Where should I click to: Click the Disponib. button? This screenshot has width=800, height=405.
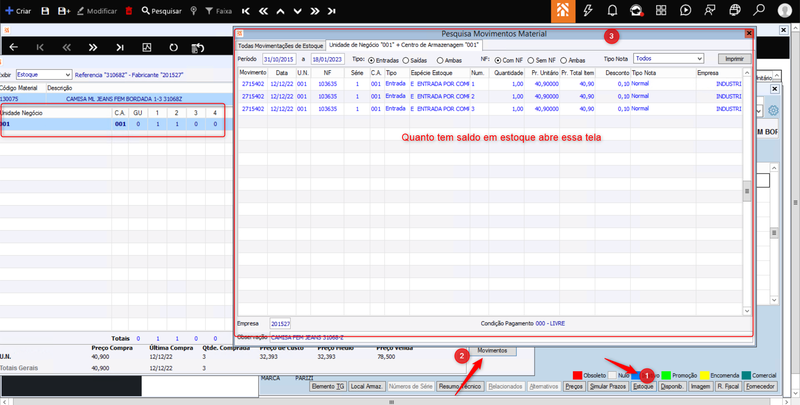[672, 387]
